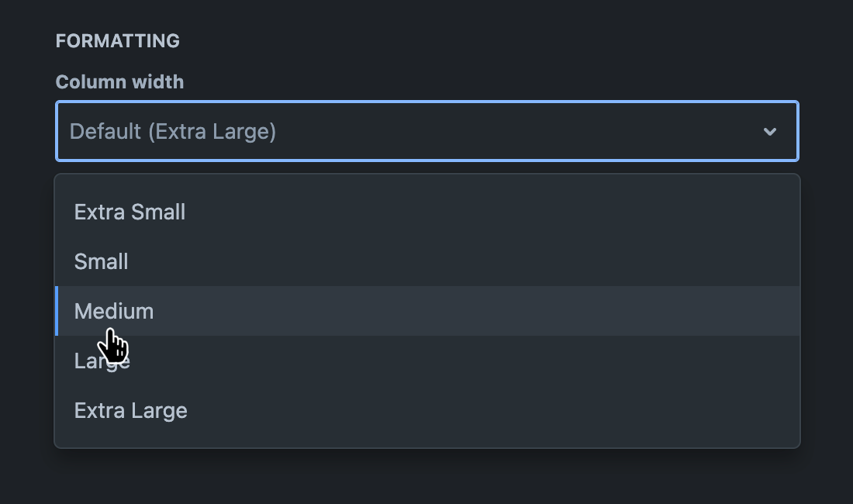This screenshot has width=853, height=504.
Task: Click the FORMATTING section header
Action: click(117, 40)
